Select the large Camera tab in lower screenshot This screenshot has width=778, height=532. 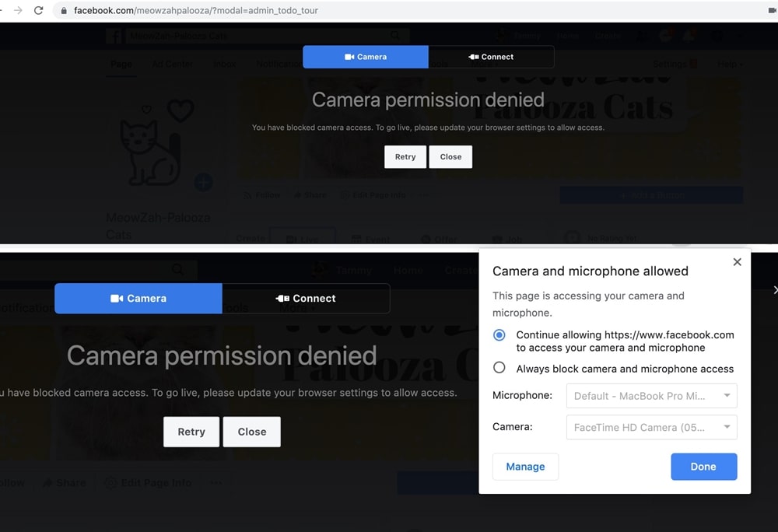coord(138,299)
